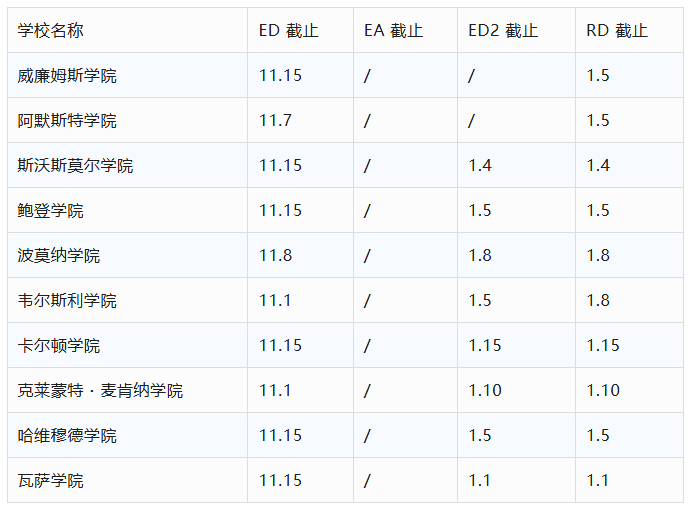Select the 韦尔斯利学院 name cell

point(67,301)
